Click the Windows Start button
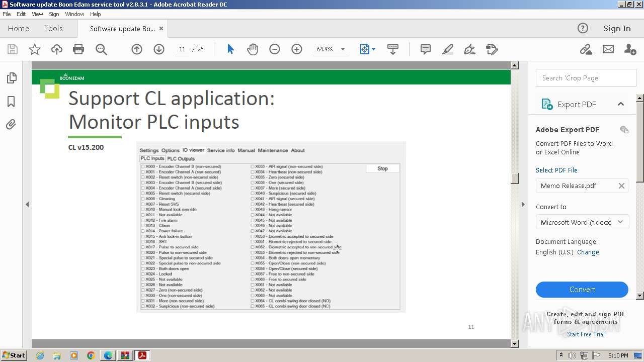 [x=14, y=355]
